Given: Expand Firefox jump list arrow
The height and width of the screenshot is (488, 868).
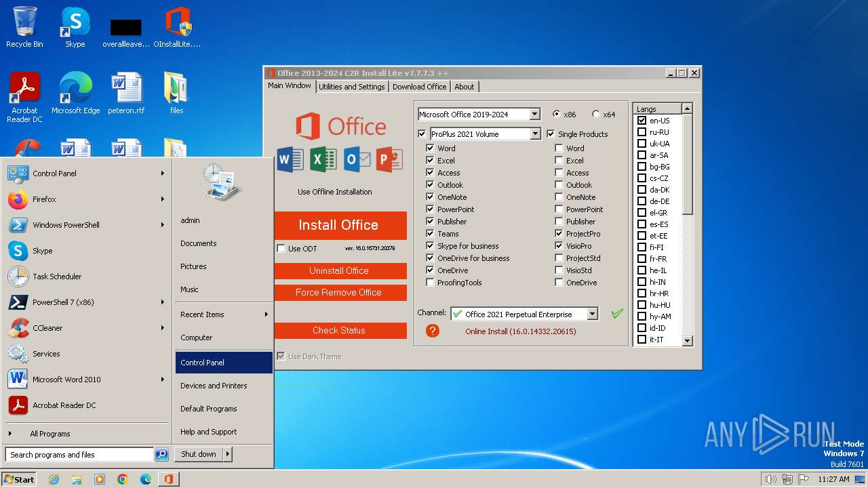Looking at the screenshot, I should [163, 199].
